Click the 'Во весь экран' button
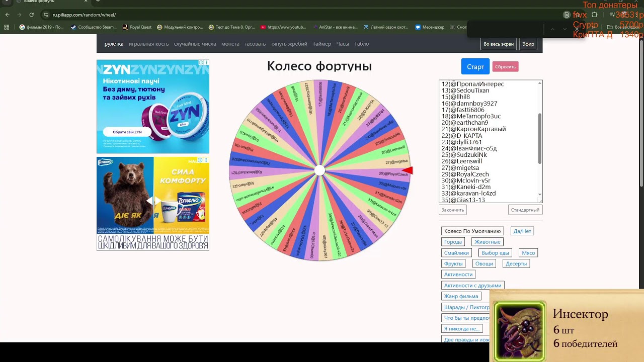 (499, 44)
